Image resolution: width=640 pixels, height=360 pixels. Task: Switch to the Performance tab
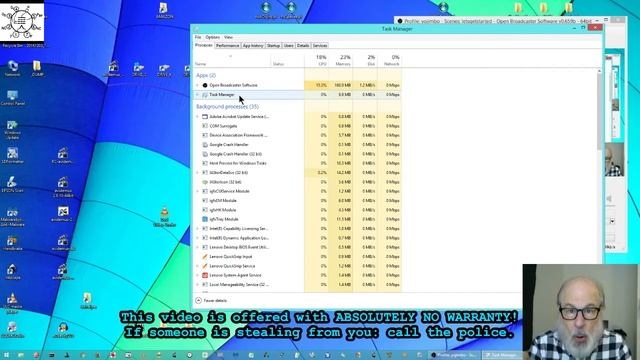tap(227, 46)
